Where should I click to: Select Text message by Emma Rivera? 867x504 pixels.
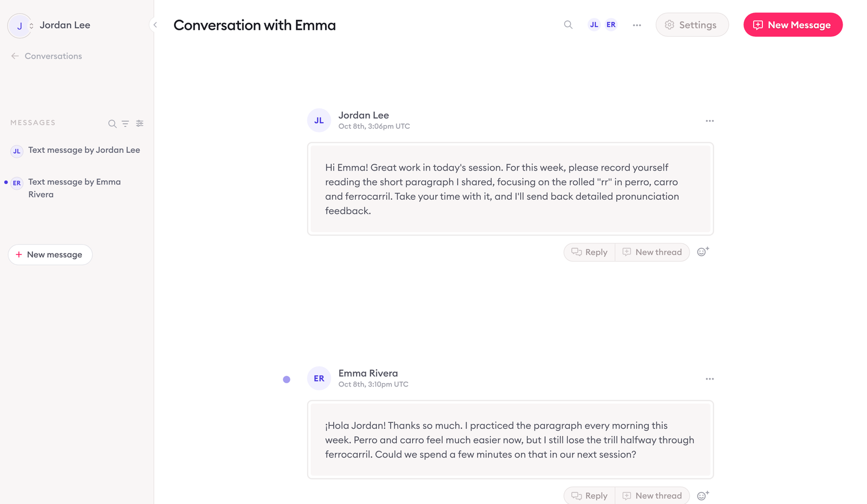click(x=76, y=188)
